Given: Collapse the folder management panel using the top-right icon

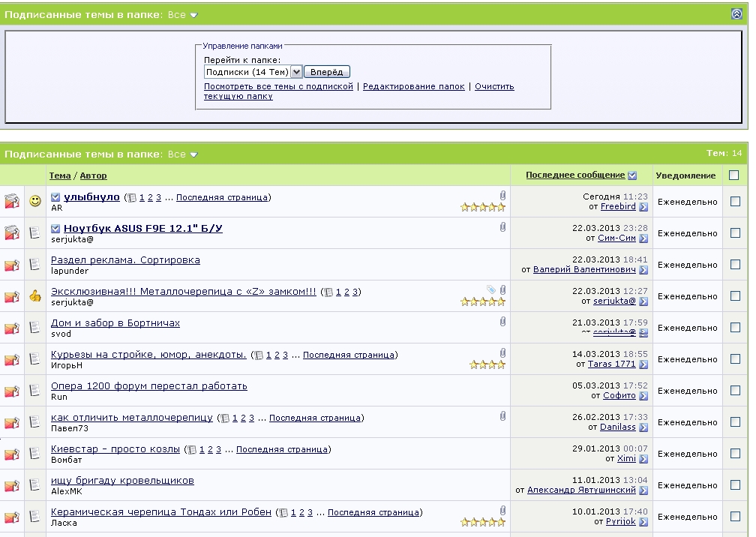Looking at the screenshot, I should (x=736, y=14).
